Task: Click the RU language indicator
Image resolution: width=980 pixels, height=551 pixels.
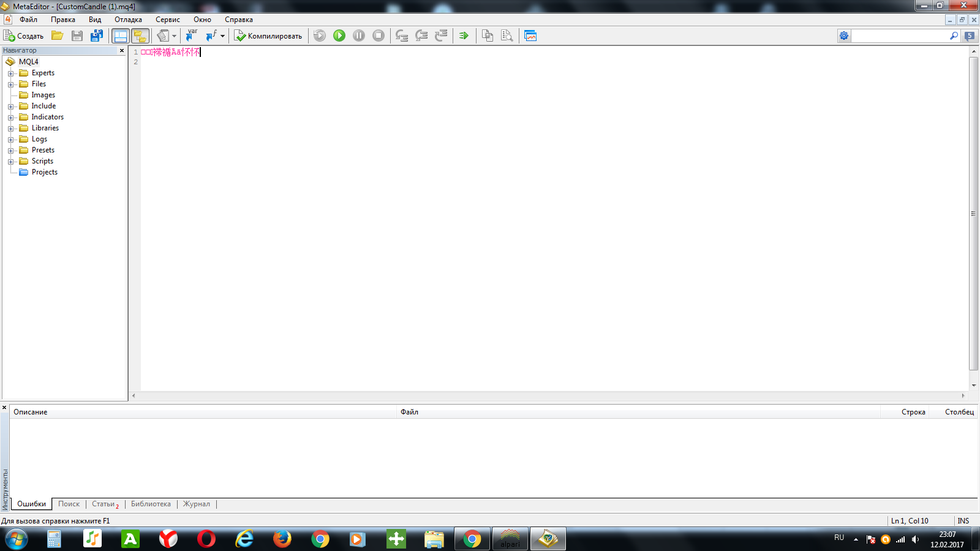Action: click(839, 538)
